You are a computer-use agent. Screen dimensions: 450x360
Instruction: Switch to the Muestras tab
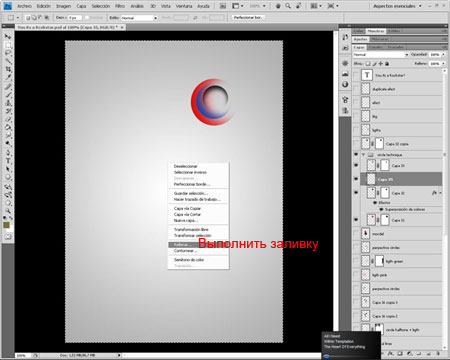376,31
